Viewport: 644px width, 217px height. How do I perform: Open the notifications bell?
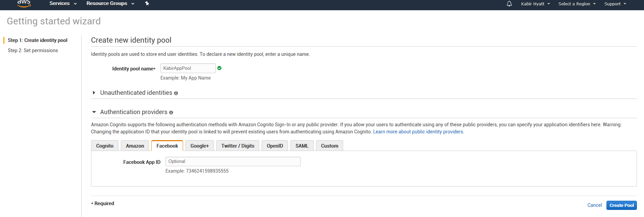[x=509, y=4]
